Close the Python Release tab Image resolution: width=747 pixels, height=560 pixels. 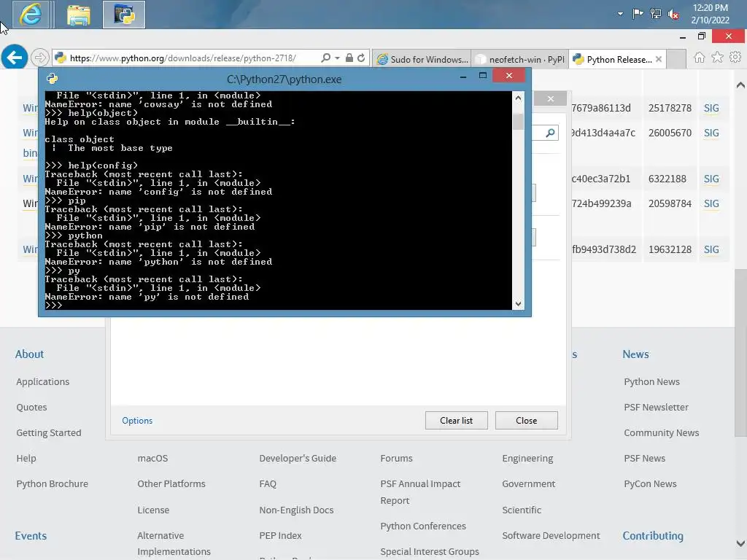[659, 60]
